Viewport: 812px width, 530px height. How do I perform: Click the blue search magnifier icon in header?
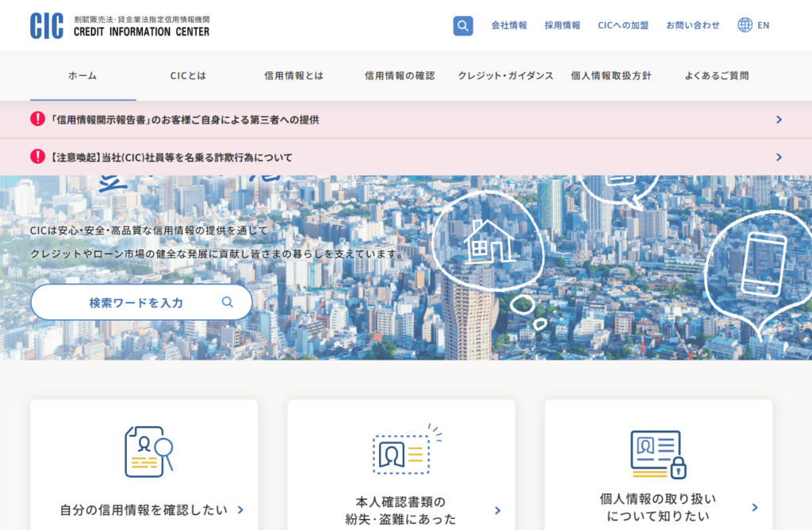pos(463,25)
